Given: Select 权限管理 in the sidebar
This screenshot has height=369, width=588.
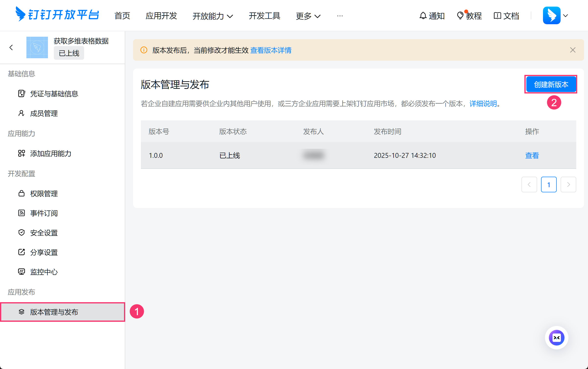Looking at the screenshot, I should point(44,194).
